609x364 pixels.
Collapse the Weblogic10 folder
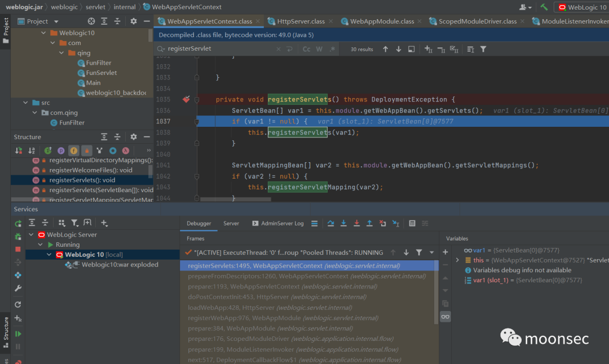coord(43,33)
